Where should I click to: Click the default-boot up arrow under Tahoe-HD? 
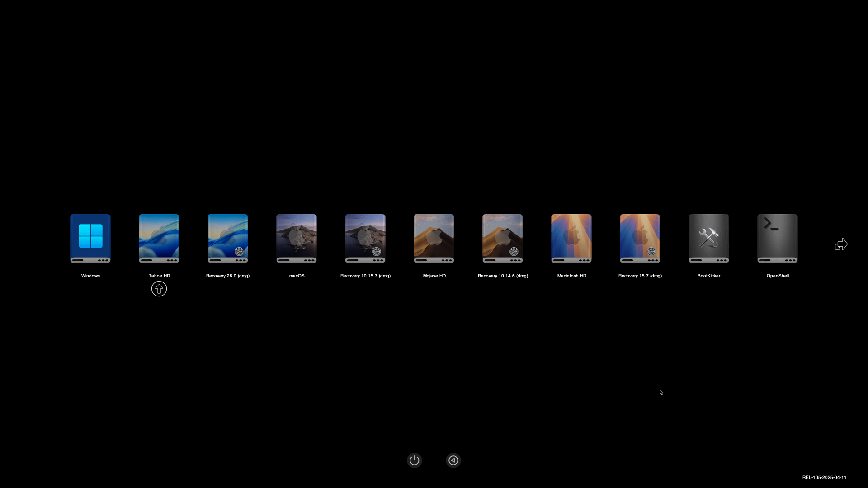tap(159, 289)
